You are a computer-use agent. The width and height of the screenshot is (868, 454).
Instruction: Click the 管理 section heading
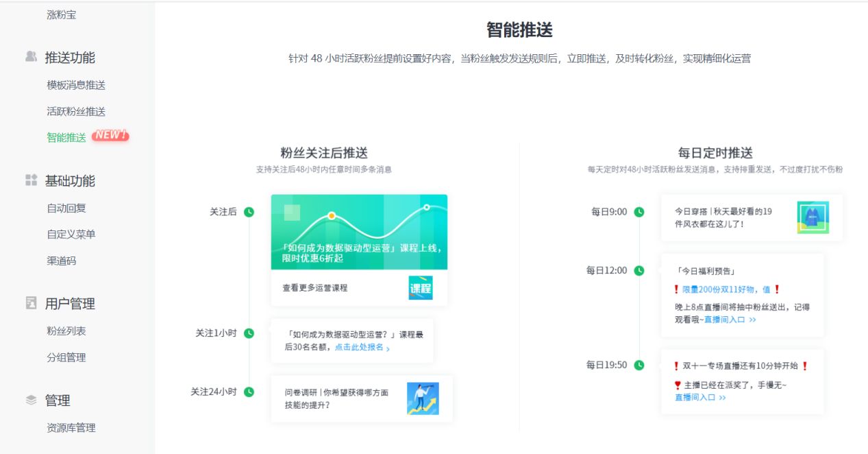tap(58, 401)
